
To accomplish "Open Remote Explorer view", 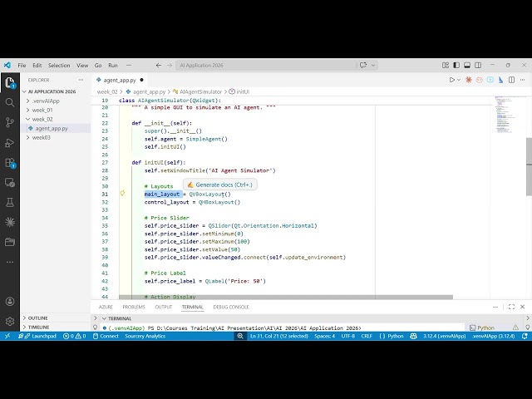I will [x=10, y=183].
